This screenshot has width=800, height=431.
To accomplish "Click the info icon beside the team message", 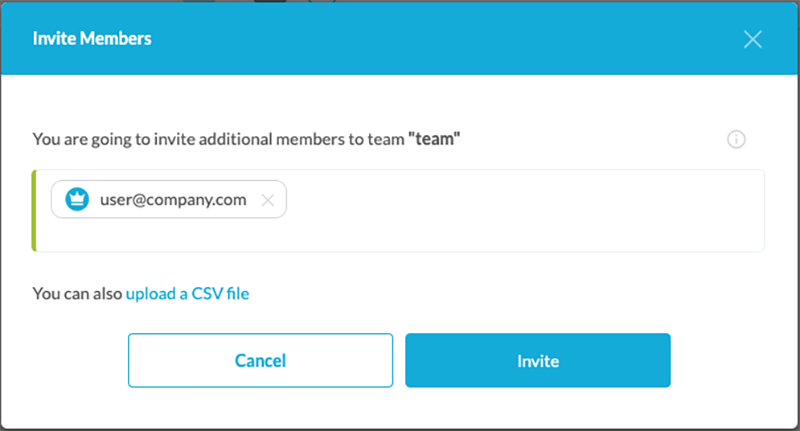I will 736,140.
